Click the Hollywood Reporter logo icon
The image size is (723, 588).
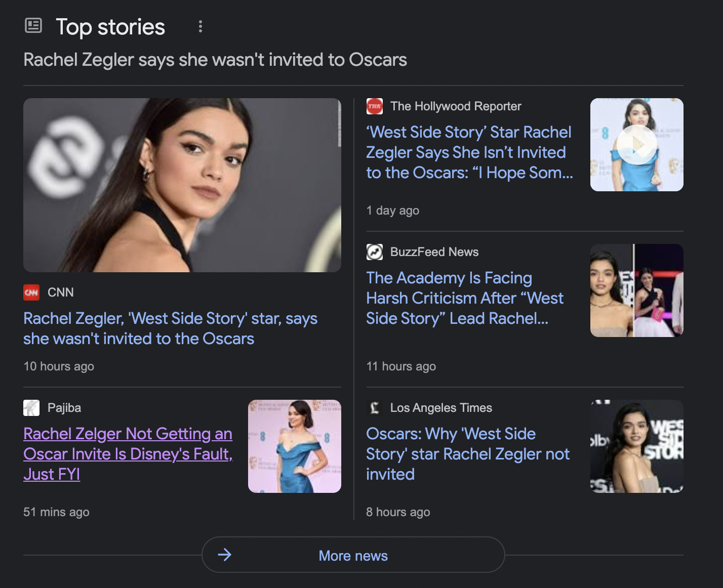pos(374,106)
